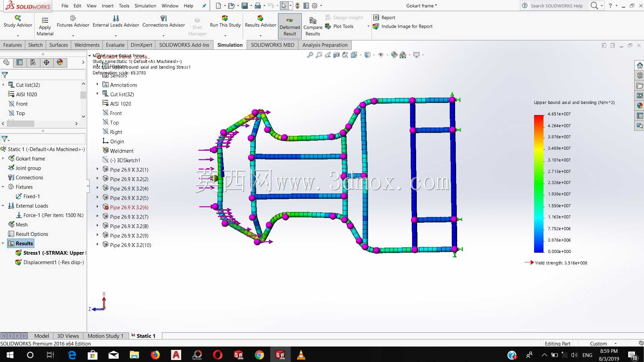The height and width of the screenshot is (362, 644).
Task: Open the External Loads Advisor
Action: [x=116, y=21]
